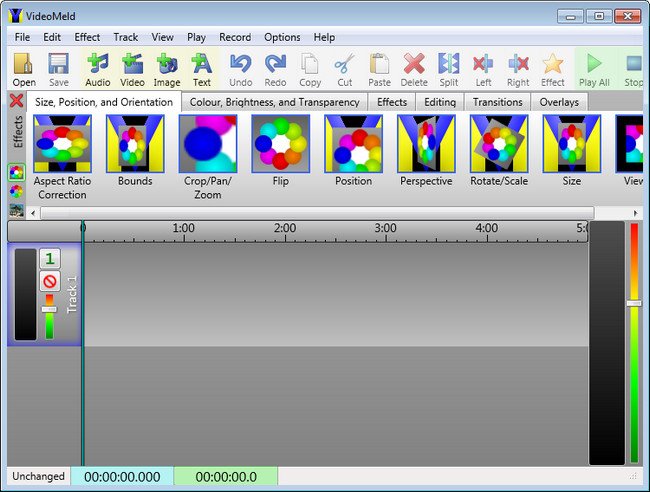Close the Effects panel with red X

pos(17,101)
